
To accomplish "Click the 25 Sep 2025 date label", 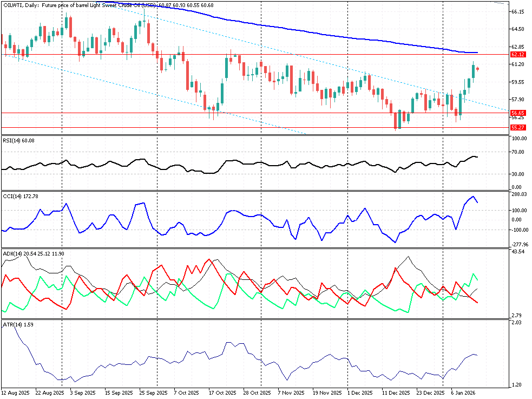I will pyautogui.click(x=154, y=393).
